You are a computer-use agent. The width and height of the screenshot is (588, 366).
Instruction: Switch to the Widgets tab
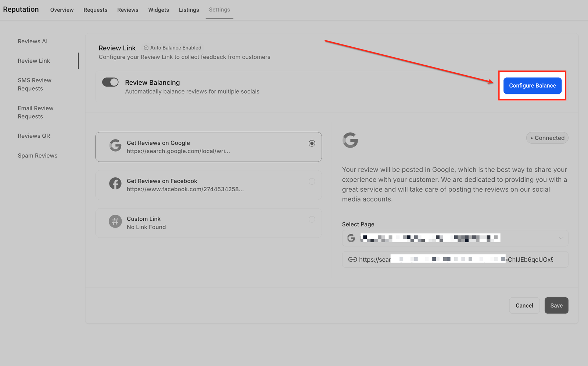(158, 10)
